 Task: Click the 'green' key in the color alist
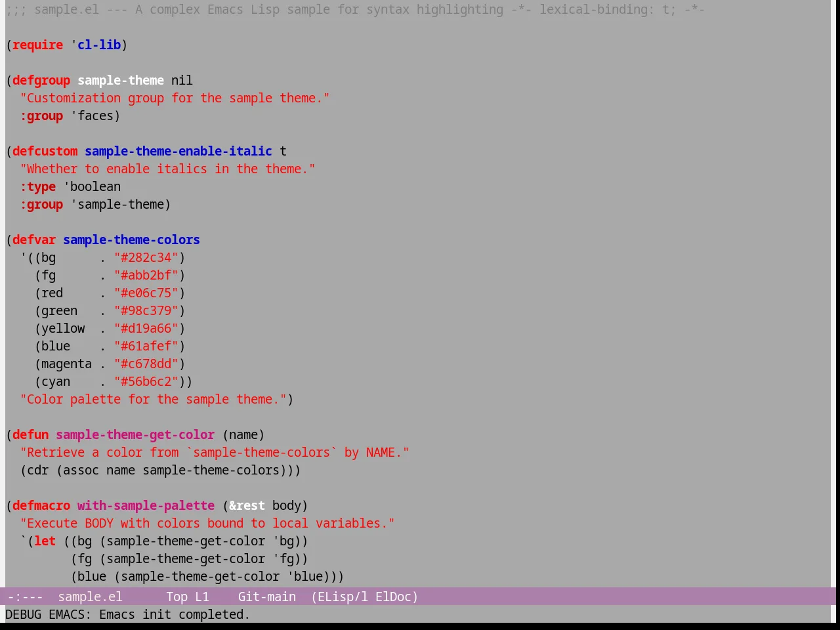coord(59,310)
